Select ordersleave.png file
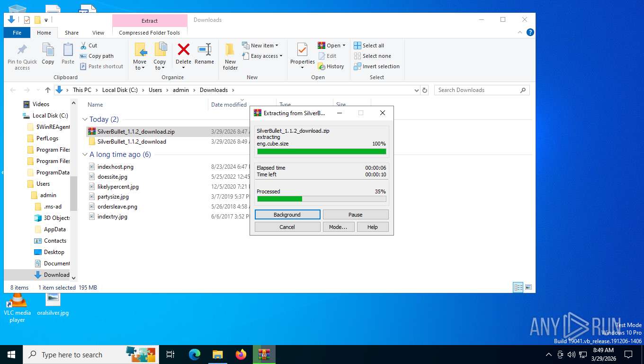Screen dimensions: 644x364 click(117, 207)
